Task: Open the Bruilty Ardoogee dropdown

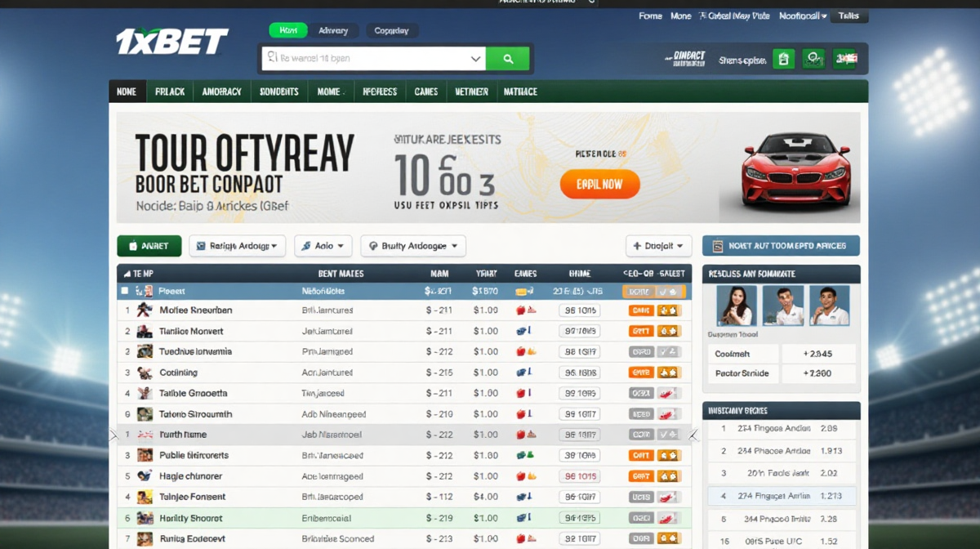Action: (413, 246)
